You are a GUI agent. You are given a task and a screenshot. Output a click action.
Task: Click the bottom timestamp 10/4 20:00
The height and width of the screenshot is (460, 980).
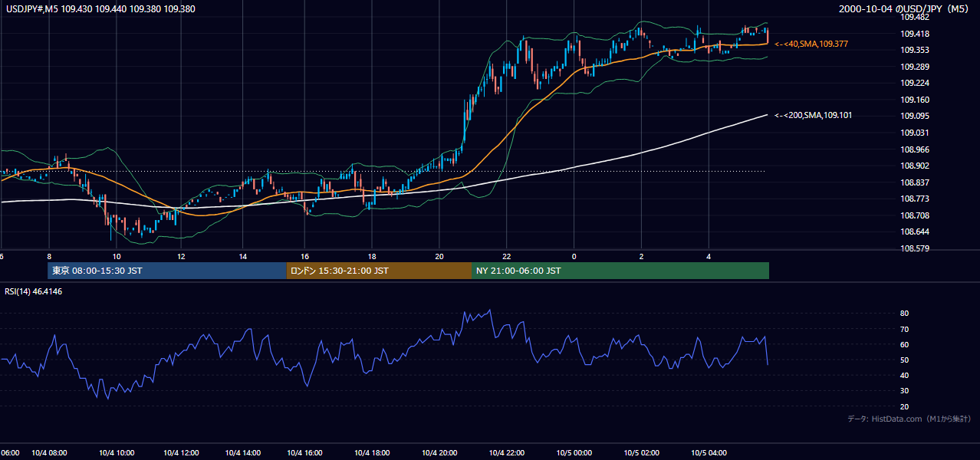(x=439, y=453)
